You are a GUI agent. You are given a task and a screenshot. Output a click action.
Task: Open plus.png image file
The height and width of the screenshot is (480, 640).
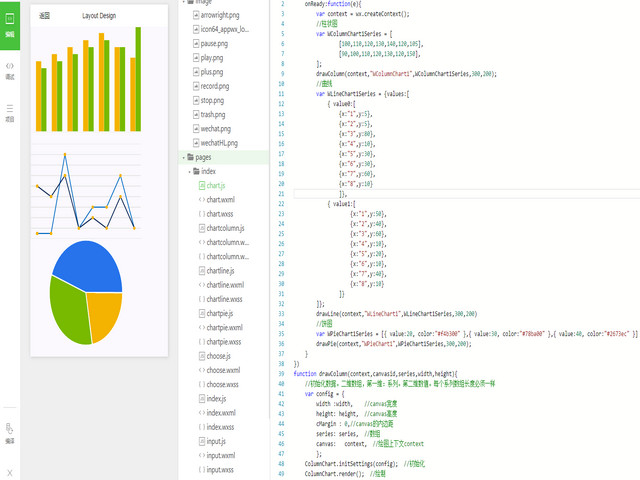click(208, 72)
